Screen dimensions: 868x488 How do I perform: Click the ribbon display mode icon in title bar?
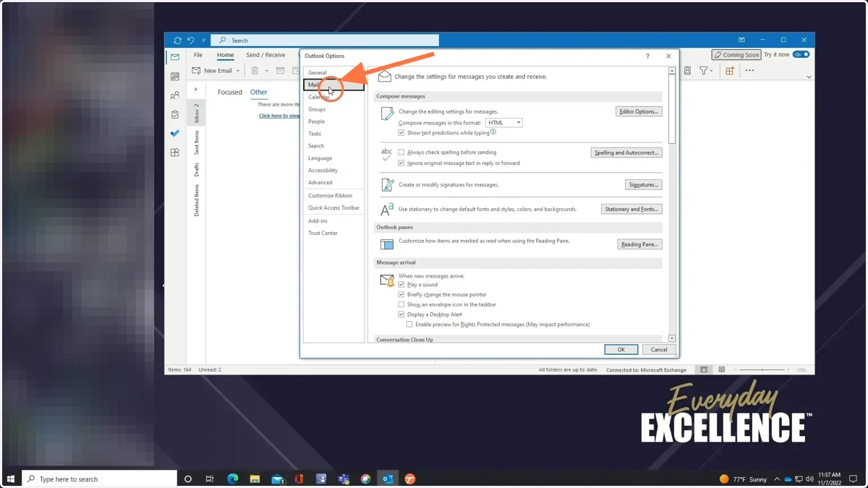tap(741, 40)
